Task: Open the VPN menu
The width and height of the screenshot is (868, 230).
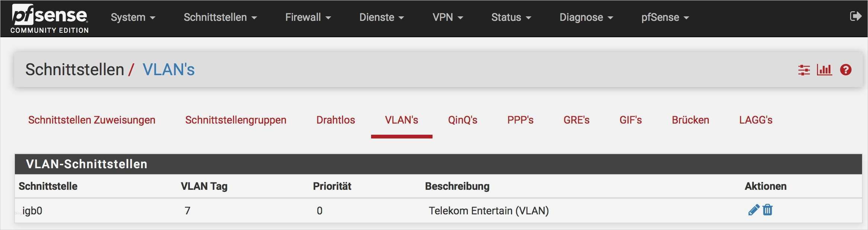Action: point(447,17)
